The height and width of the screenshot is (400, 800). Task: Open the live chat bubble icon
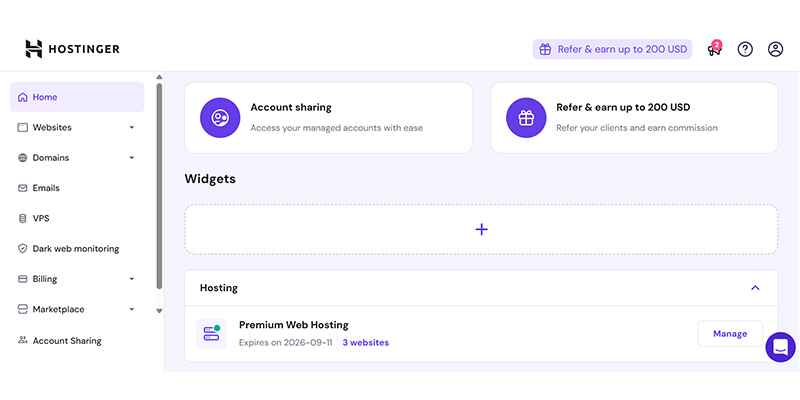(x=781, y=347)
